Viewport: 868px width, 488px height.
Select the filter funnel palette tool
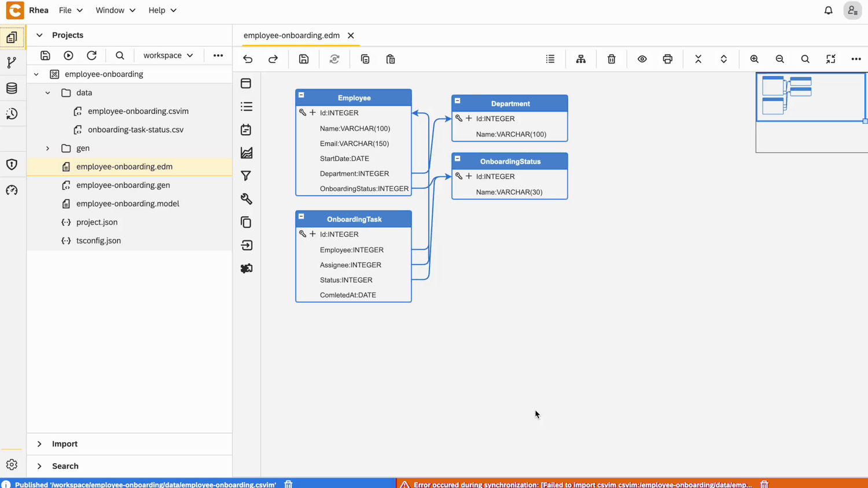click(x=246, y=176)
